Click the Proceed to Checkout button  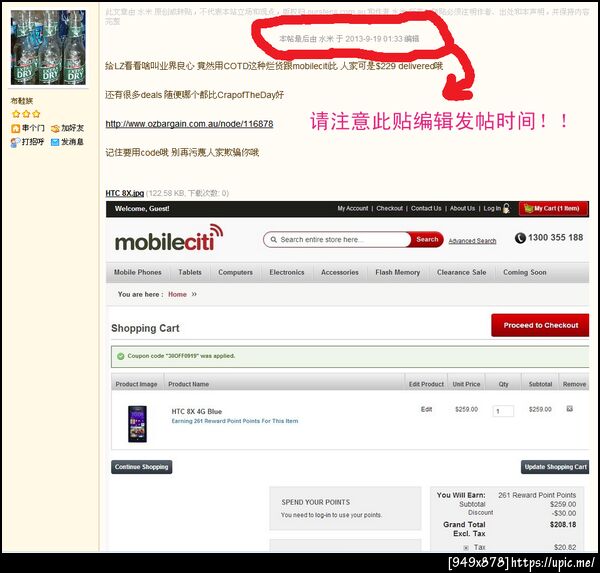(540, 325)
